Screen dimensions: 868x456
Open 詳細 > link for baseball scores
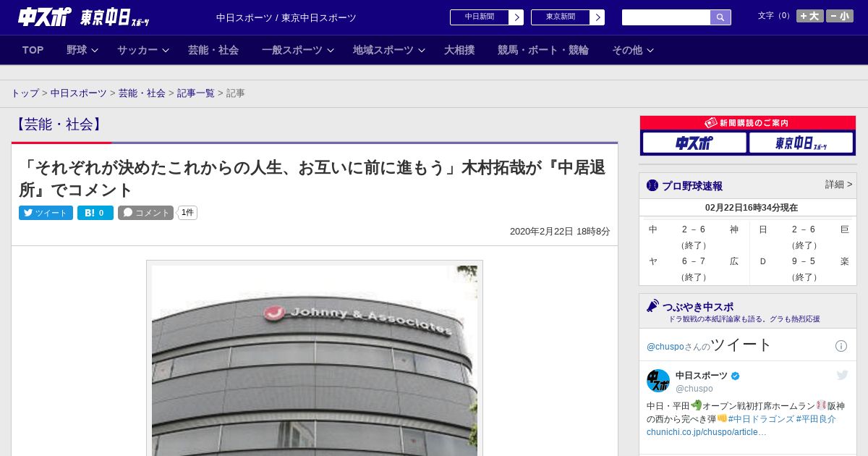point(839,185)
